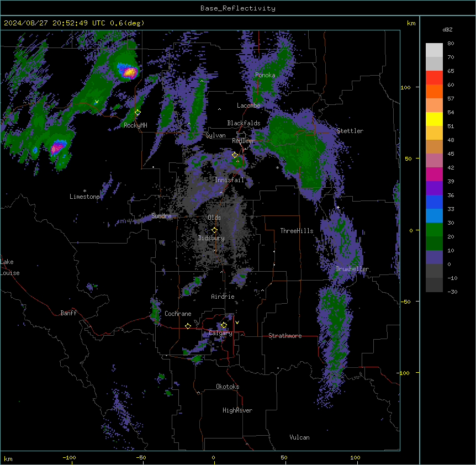The image size is (476, 465).
Task: Click the yellow diamond marker near RockyMH
Action: pos(138,112)
